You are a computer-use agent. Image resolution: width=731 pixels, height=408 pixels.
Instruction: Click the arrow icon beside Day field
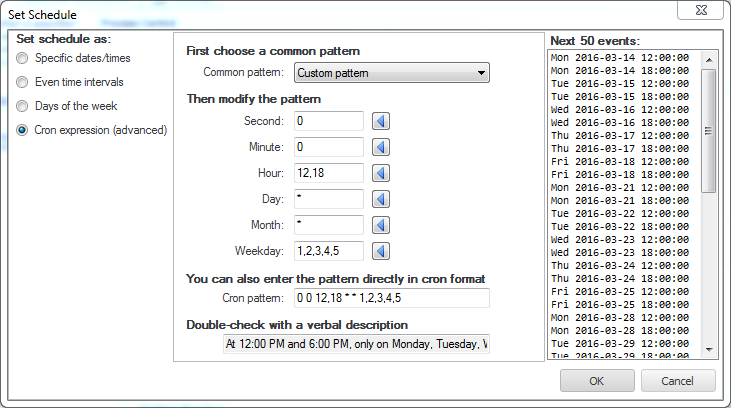[381, 199]
